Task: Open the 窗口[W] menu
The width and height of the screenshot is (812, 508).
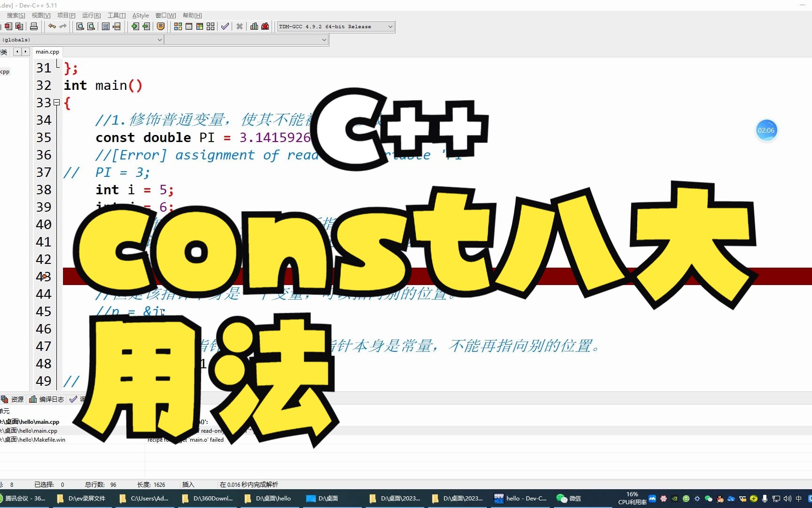Action: click(x=165, y=16)
